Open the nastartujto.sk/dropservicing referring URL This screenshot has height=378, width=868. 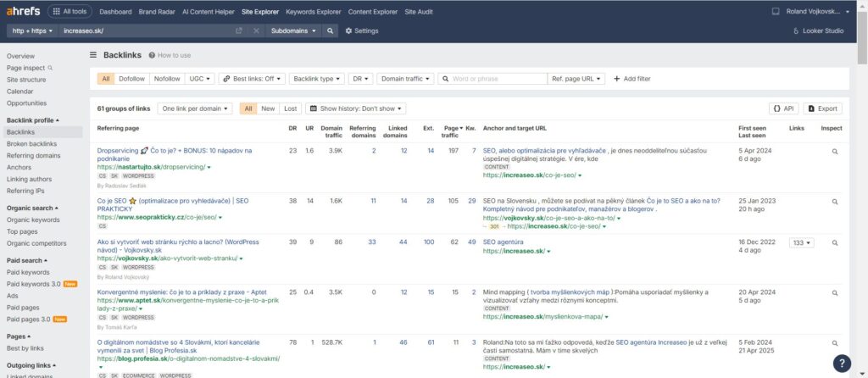click(x=151, y=167)
